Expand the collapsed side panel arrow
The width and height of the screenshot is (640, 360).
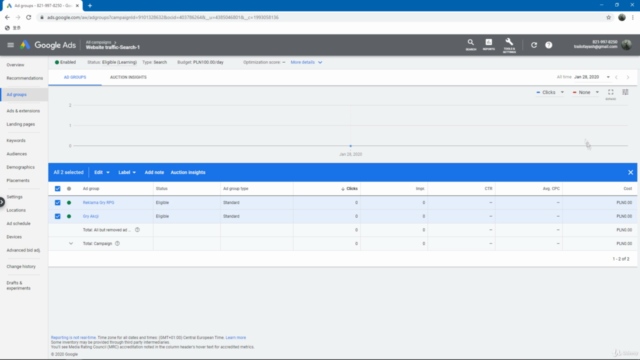point(2,202)
